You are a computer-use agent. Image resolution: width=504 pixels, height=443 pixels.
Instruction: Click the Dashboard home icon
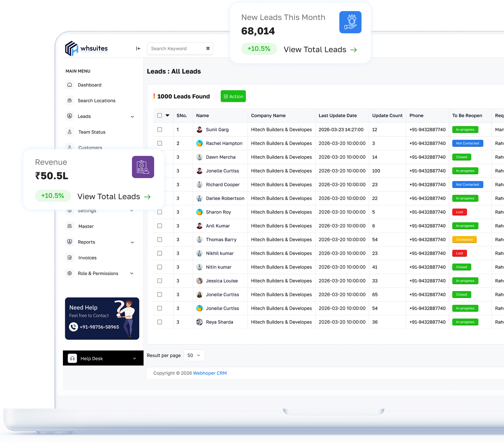(x=70, y=85)
